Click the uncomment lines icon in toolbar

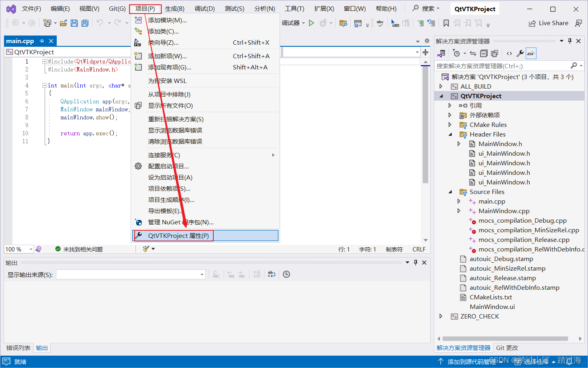coord(431,23)
